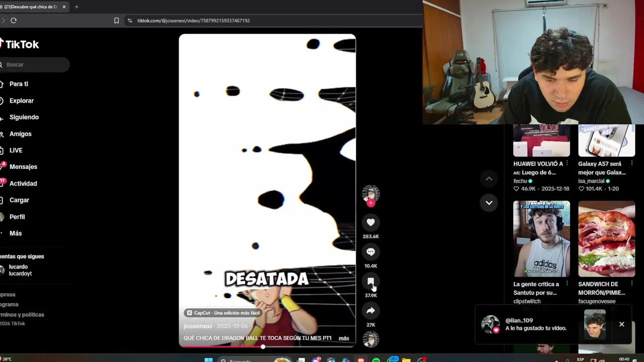Image resolution: width=644 pixels, height=362 pixels.
Task: Open Perfil in the sidebar
Action: 17,217
